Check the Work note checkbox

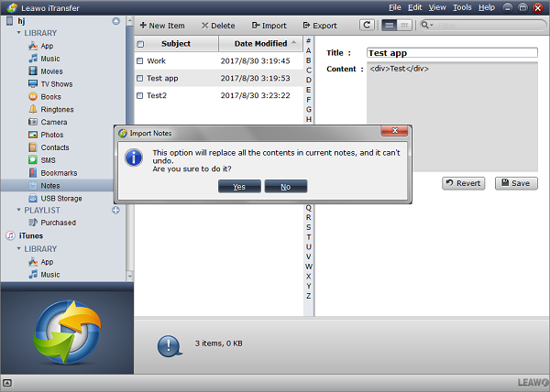[x=140, y=61]
